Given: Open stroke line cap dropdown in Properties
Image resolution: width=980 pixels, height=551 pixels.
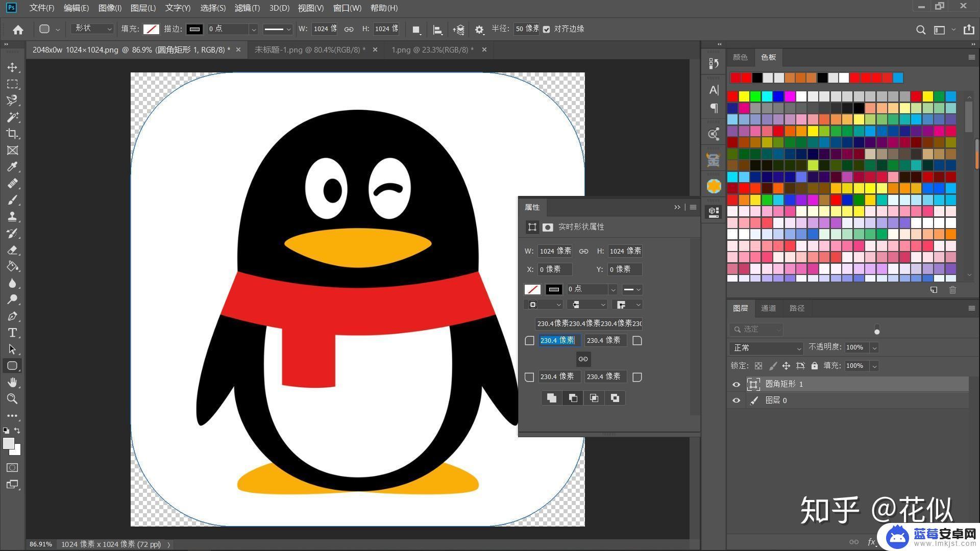Looking at the screenshot, I should coord(587,305).
